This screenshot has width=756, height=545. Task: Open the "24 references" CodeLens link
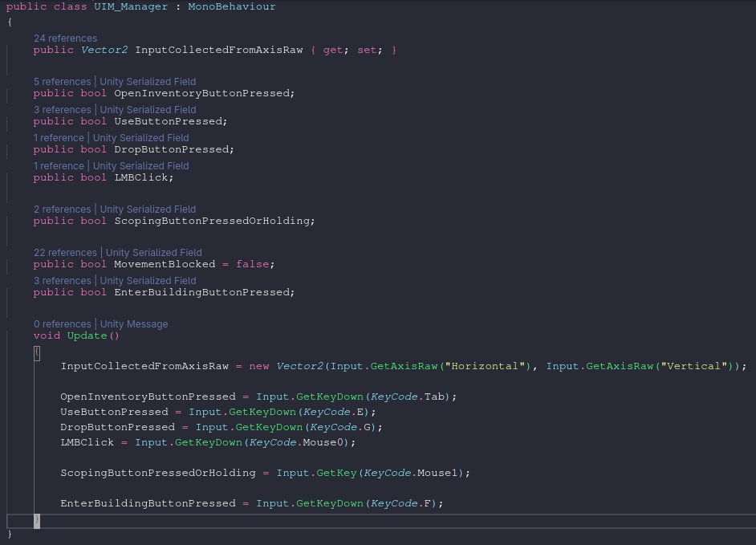coord(65,38)
